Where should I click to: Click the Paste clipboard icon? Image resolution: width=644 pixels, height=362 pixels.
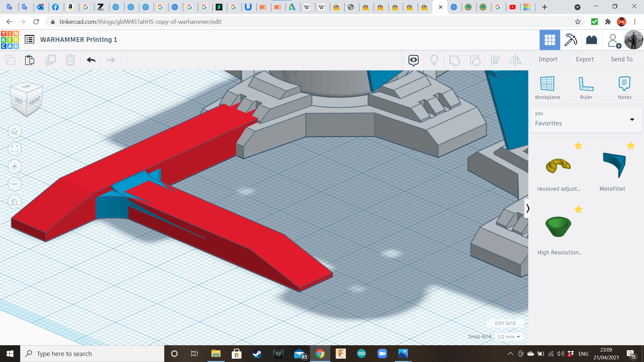pyautogui.click(x=30, y=60)
